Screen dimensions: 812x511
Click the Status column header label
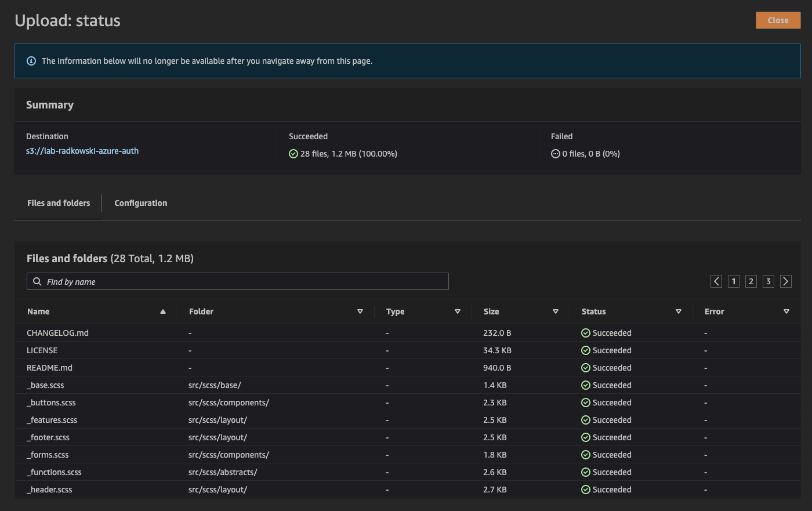click(x=593, y=311)
